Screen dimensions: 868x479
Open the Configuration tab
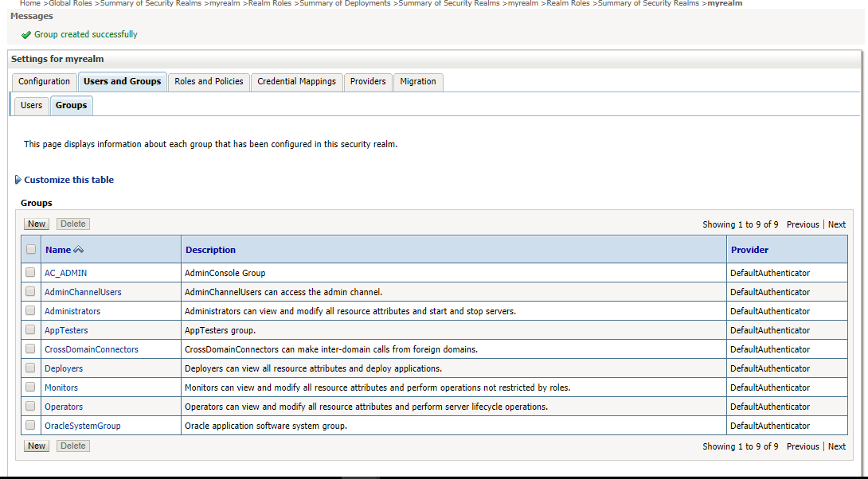45,81
